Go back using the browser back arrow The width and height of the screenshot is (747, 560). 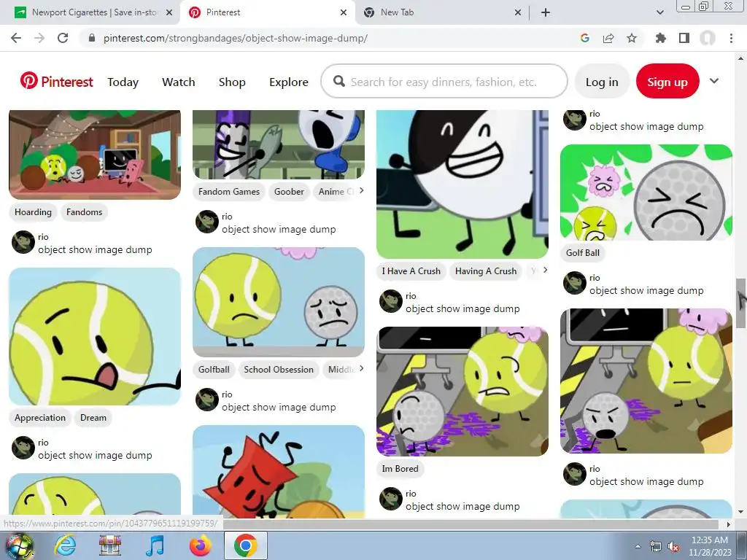(x=16, y=38)
